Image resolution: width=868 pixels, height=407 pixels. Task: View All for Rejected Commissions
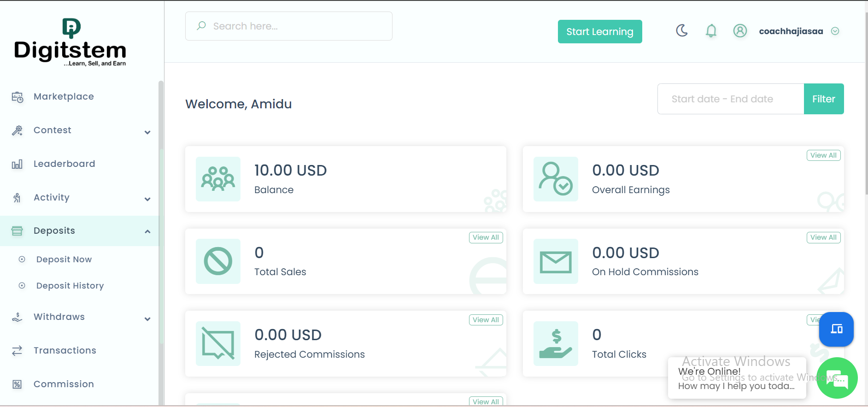point(486,320)
